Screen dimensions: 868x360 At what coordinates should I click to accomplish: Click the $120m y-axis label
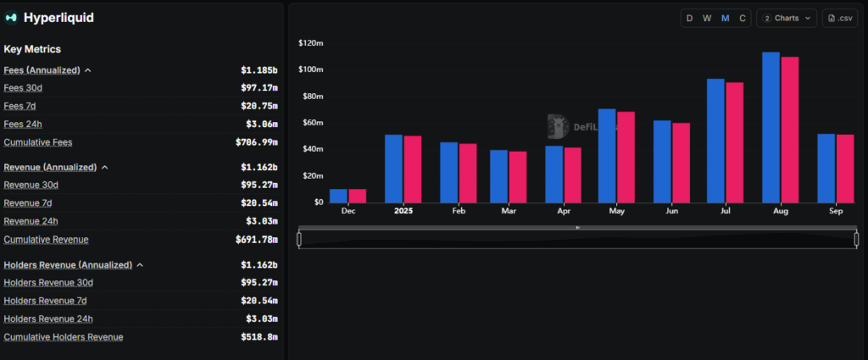click(x=310, y=43)
